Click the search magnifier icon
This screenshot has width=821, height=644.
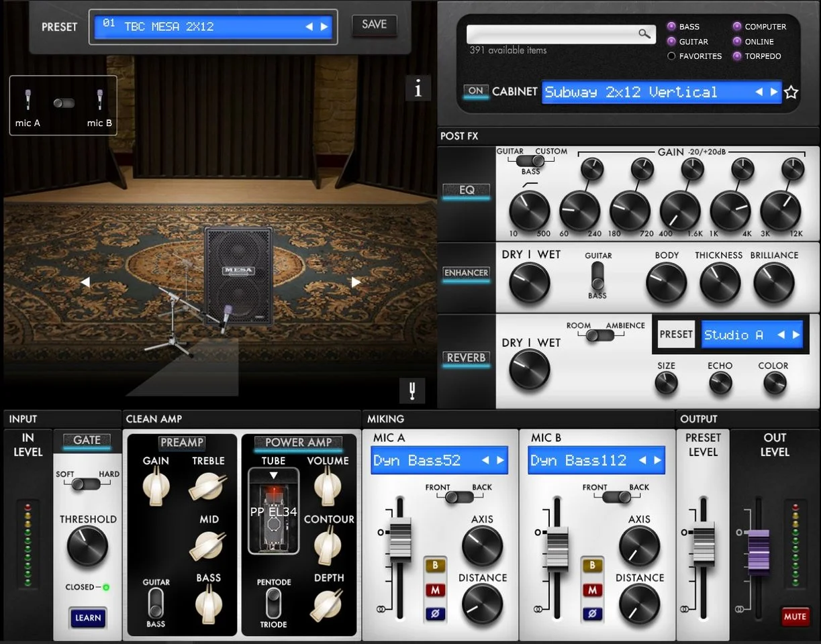click(x=644, y=34)
